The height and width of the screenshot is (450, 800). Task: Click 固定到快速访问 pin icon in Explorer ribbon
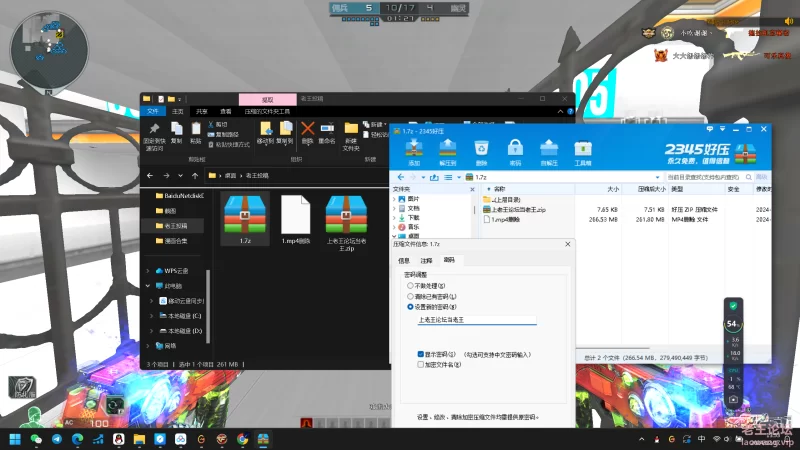[x=154, y=129]
